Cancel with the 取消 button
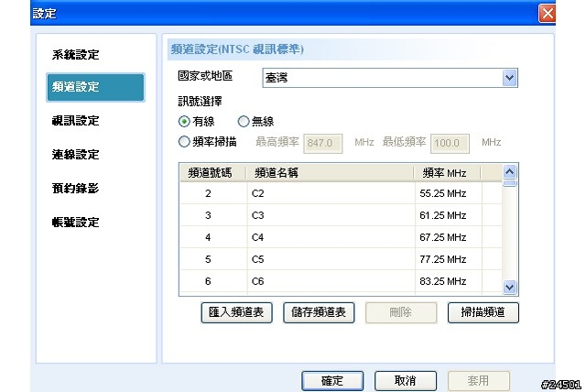This screenshot has height=392, width=586. [x=406, y=381]
